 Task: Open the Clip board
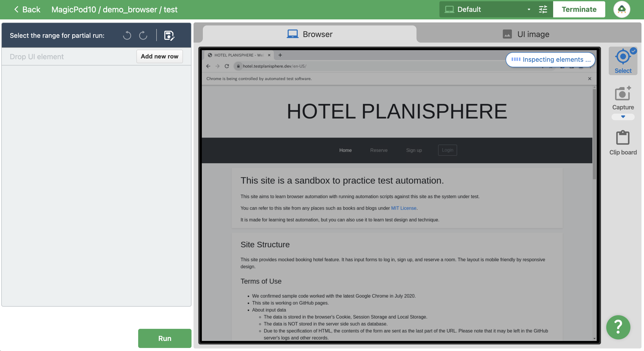pos(623,143)
